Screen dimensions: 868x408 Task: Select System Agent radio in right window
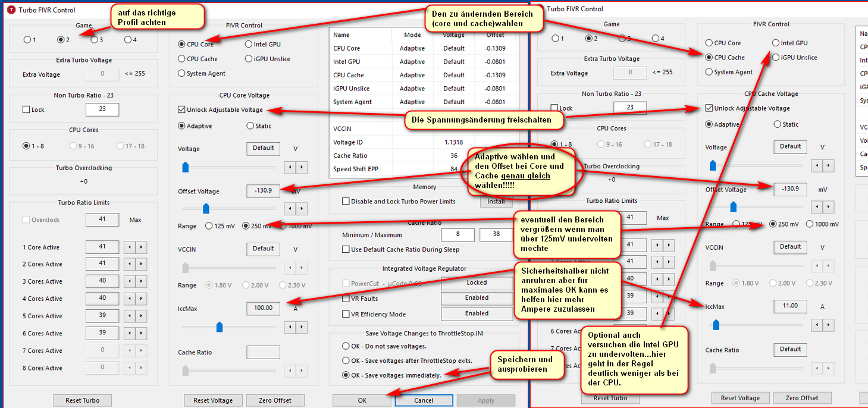coord(709,72)
